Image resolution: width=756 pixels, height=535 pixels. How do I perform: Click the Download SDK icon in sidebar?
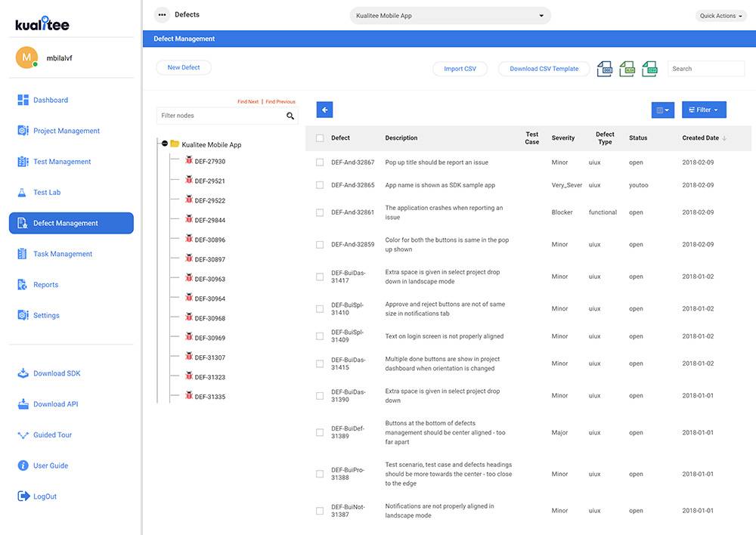(x=23, y=373)
